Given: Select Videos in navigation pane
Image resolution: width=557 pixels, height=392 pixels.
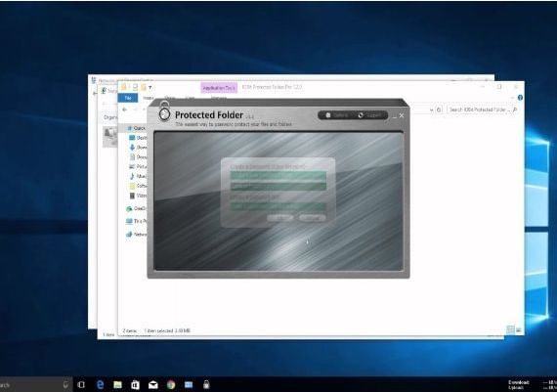Looking at the screenshot, I should (x=138, y=196).
